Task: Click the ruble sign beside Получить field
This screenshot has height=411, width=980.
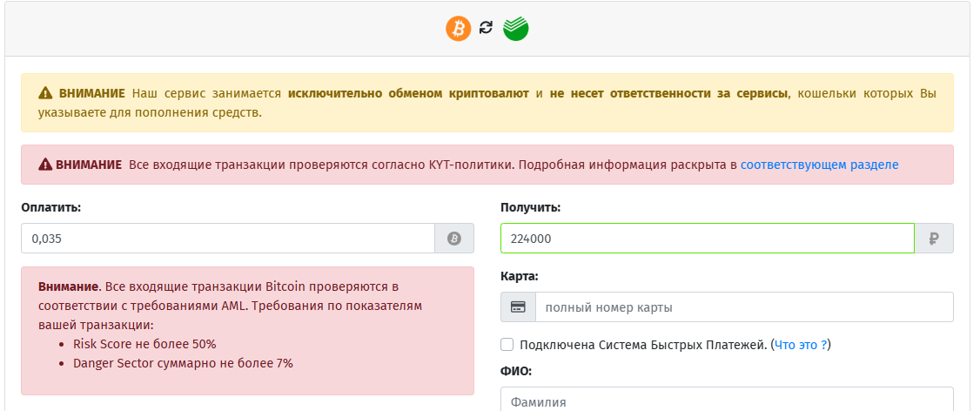Action: (x=934, y=239)
